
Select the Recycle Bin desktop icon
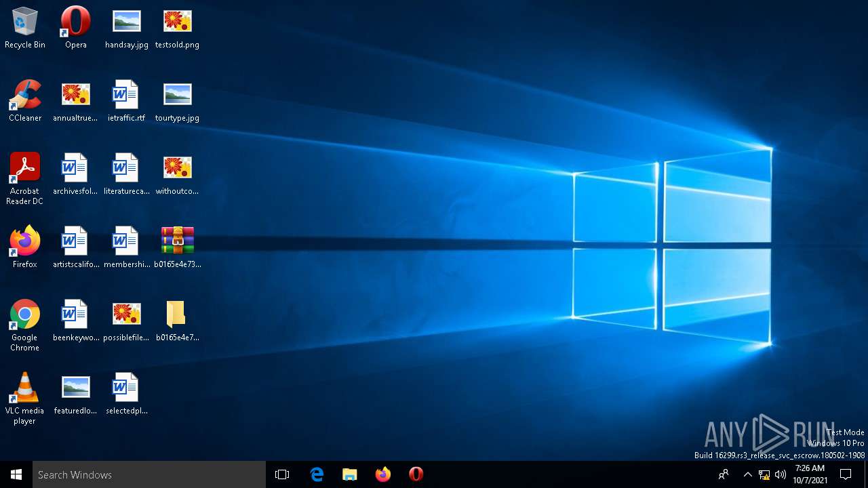coord(25,28)
